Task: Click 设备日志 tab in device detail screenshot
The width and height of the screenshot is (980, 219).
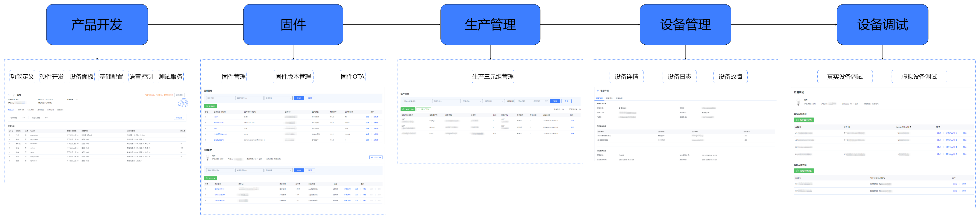Action: click(x=609, y=98)
